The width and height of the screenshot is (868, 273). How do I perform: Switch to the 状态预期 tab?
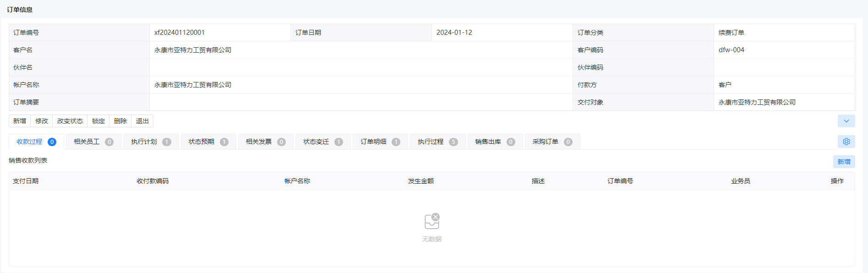tap(208, 142)
